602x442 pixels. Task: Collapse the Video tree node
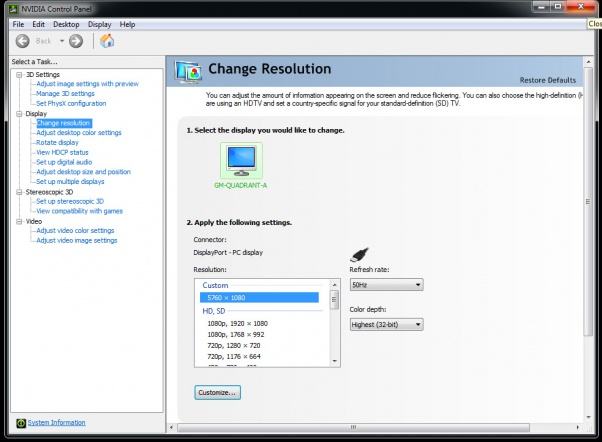pyautogui.click(x=19, y=222)
